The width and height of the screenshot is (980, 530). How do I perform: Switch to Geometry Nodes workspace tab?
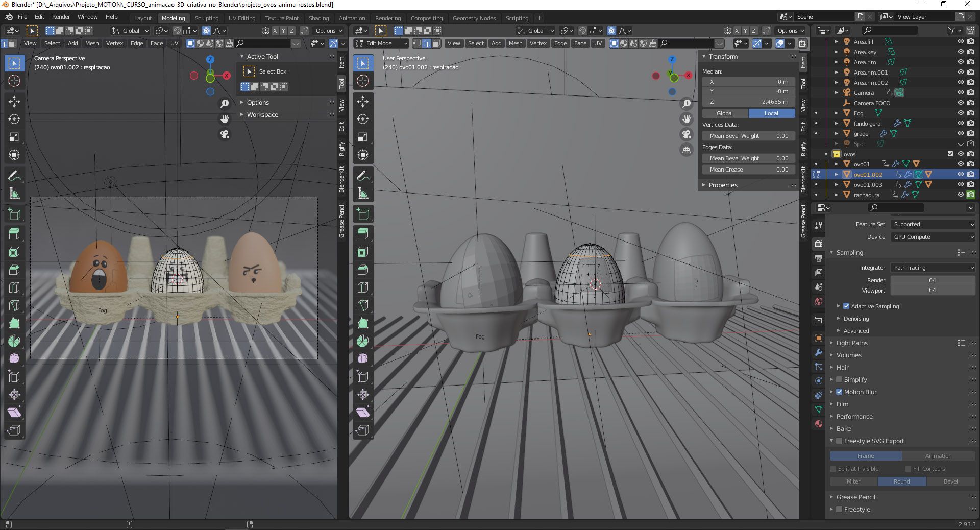[x=474, y=18]
